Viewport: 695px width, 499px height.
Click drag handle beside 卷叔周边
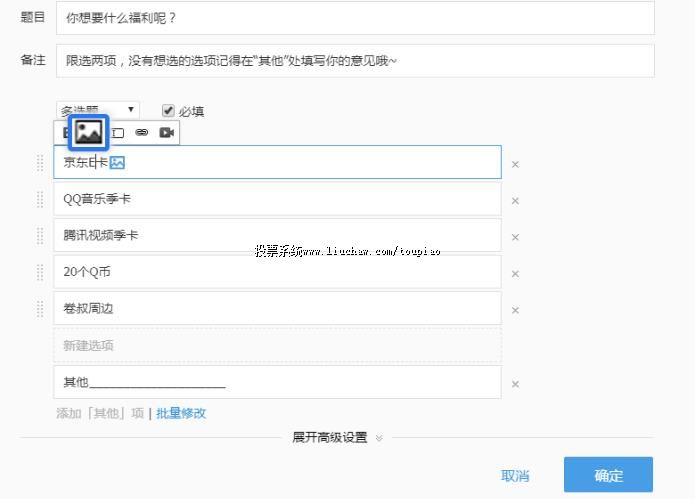pyautogui.click(x=41, y=309)
